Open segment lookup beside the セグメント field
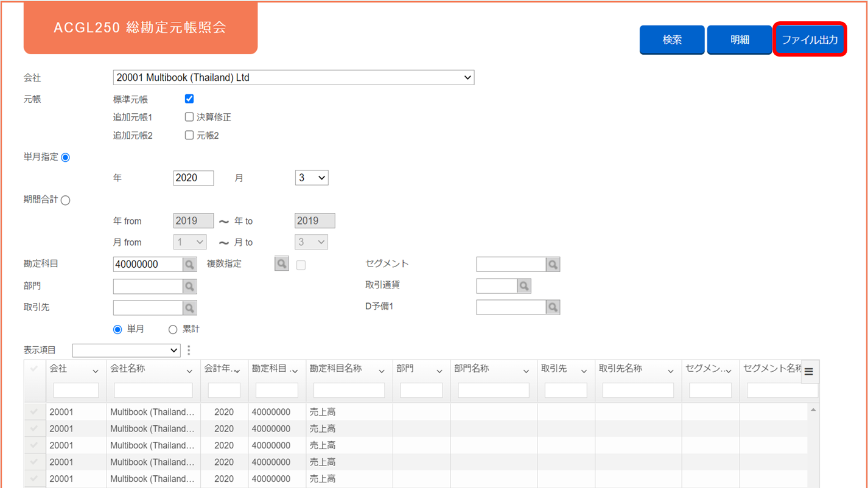 [x=553, y=264]
